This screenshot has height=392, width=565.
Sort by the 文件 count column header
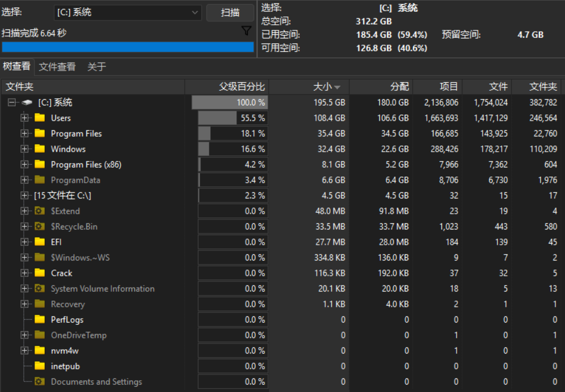point(487,86)
